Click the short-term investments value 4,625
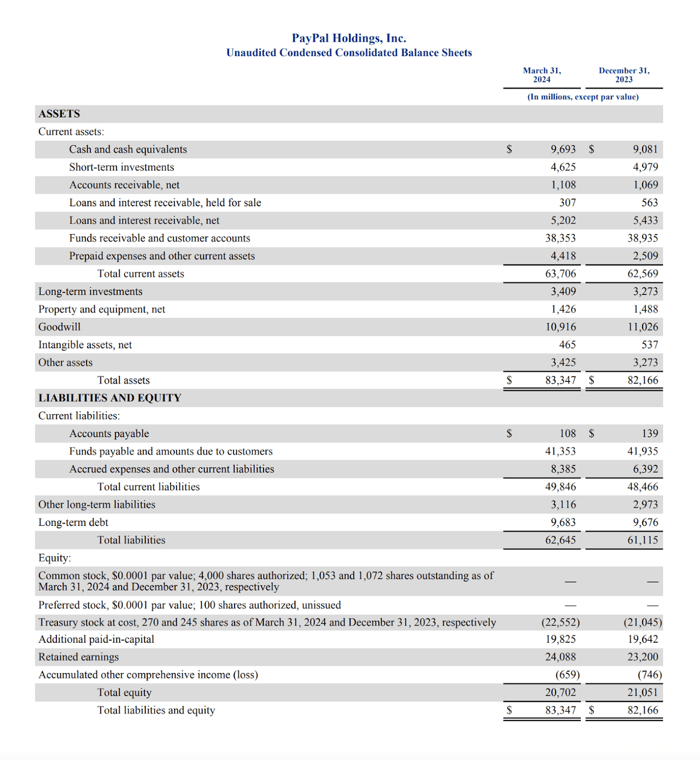 (x=563, y=167)
